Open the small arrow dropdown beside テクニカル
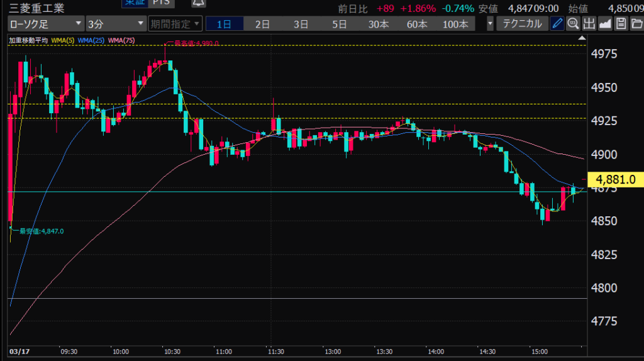 pyautogui.click(x=490, y=25)
